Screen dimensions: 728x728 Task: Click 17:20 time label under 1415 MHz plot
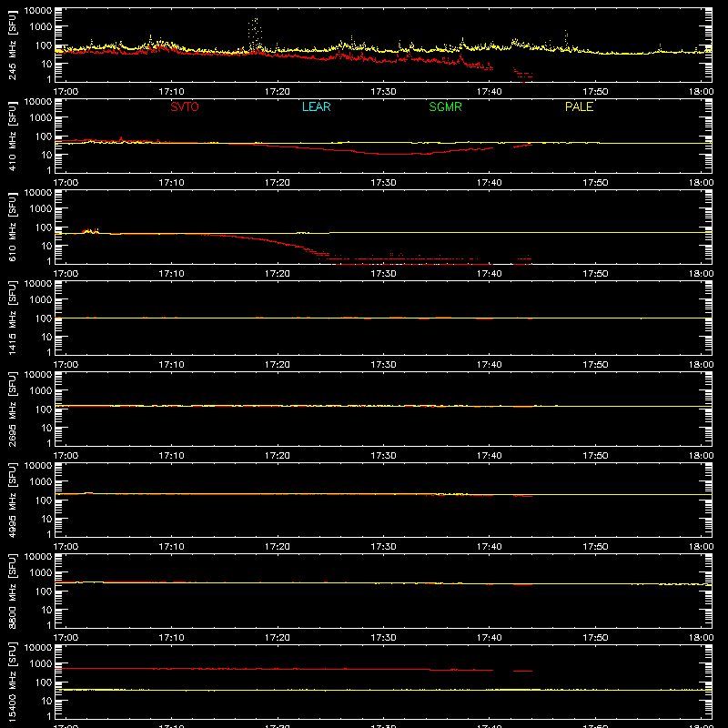[x=278, y=365]
